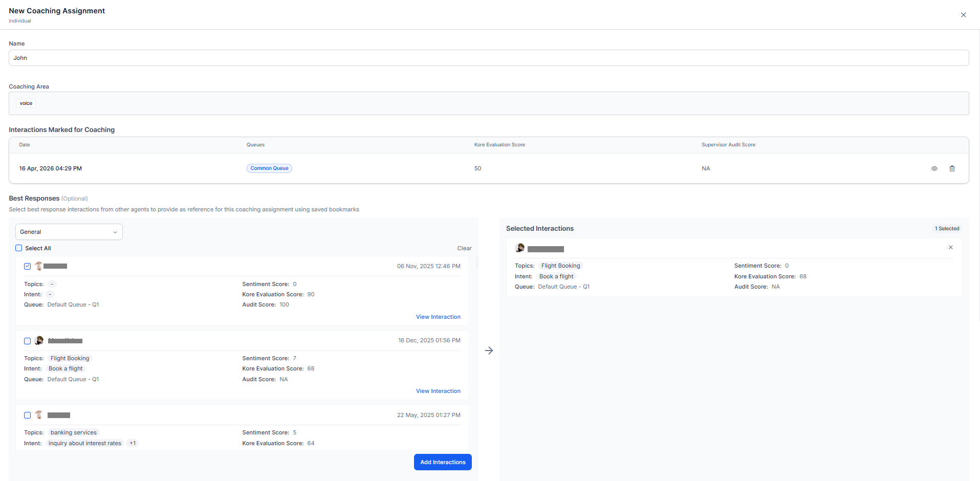This screenshot has height=481, width=980.
Task: Click the Kore Evaluation Score column header
Action: point(499,145)
